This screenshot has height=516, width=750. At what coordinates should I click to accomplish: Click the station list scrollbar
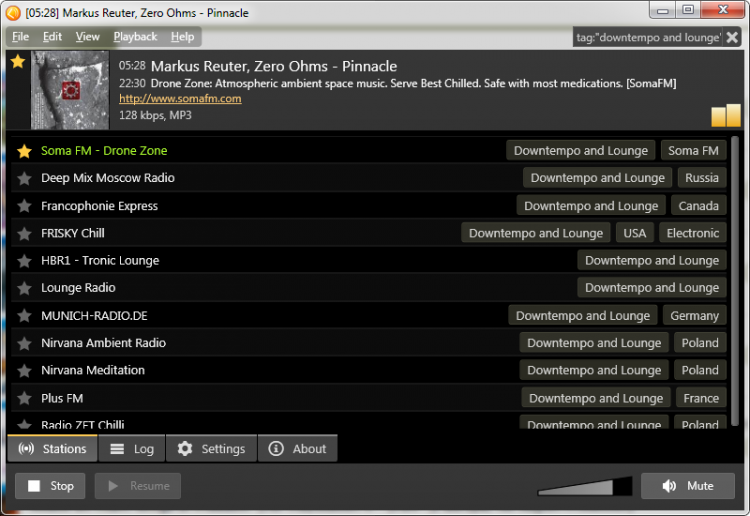[x=735, y=282]
